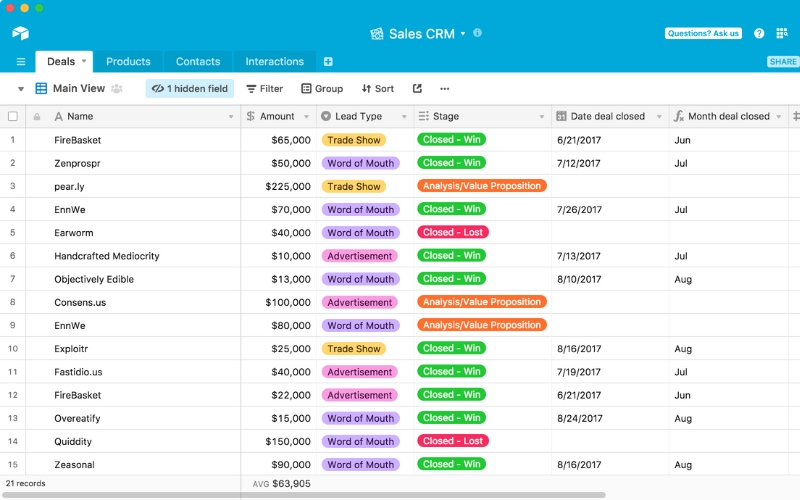Expand the Amount column dropdown arrow
This screenshot has width=800, height=500.
click(306, 117)
